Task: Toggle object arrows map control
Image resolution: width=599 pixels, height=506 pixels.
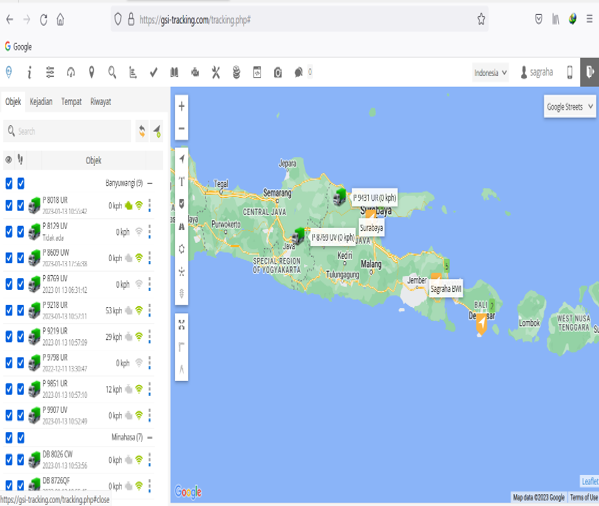Action: tap(181, 159)
